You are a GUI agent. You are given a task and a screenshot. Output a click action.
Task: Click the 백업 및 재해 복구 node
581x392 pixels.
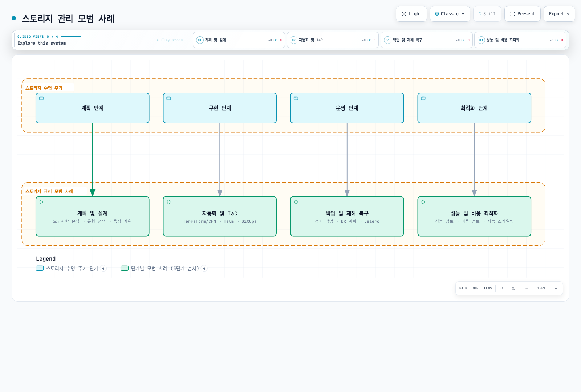pyautogui.click(x=347, y=216)
